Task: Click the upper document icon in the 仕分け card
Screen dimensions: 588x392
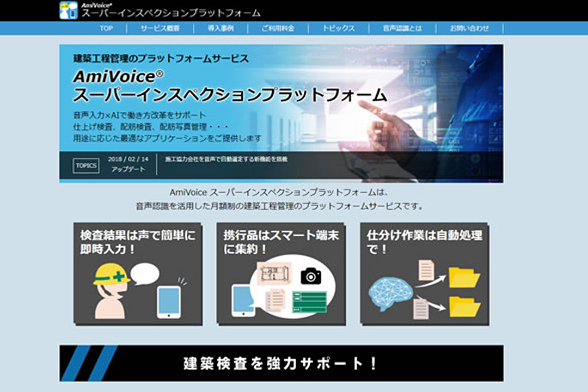Action: (426, 270)
